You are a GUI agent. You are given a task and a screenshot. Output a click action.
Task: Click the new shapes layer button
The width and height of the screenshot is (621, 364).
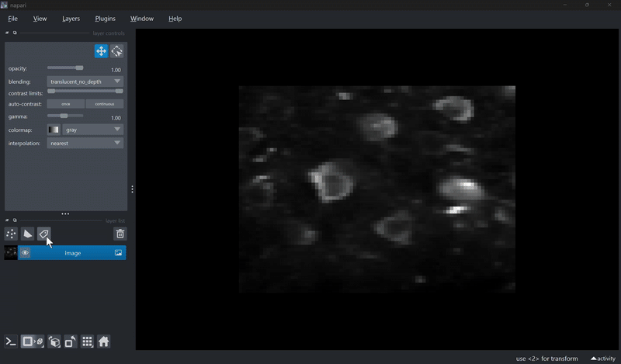pos(28,234)
